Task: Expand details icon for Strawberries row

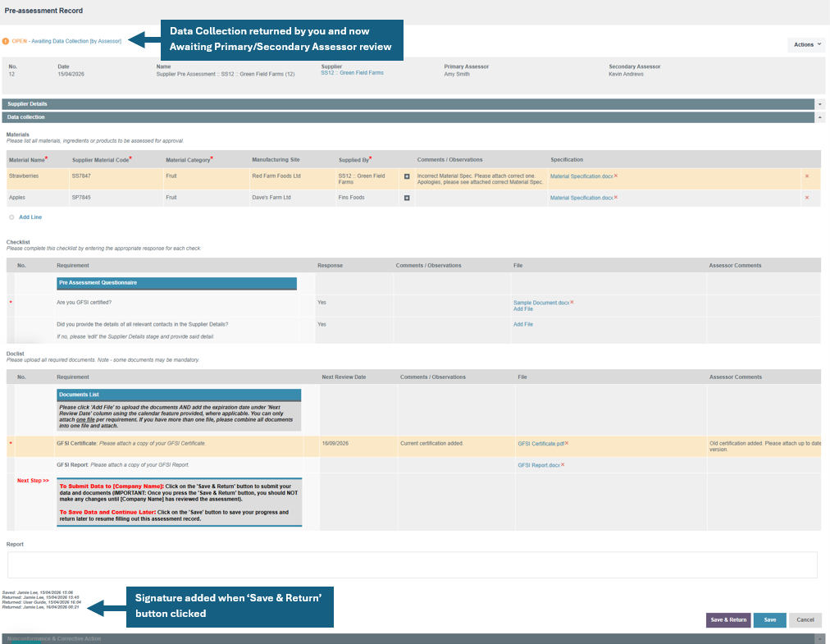Action: [x=407, y=176]
